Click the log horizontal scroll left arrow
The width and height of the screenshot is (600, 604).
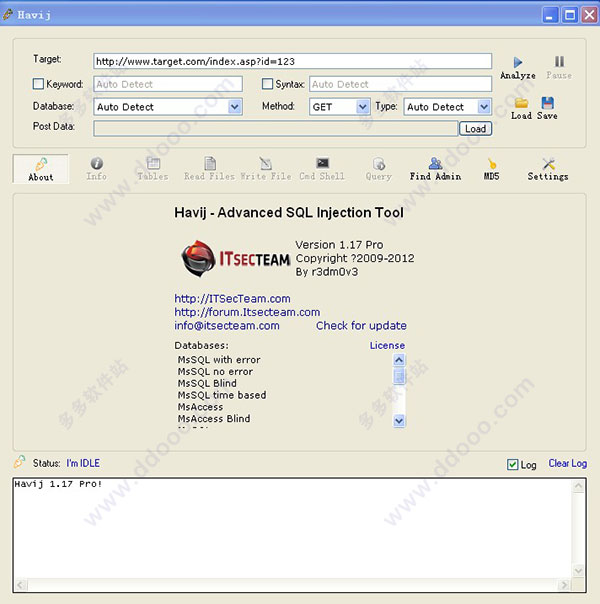[x=21, y=585]
